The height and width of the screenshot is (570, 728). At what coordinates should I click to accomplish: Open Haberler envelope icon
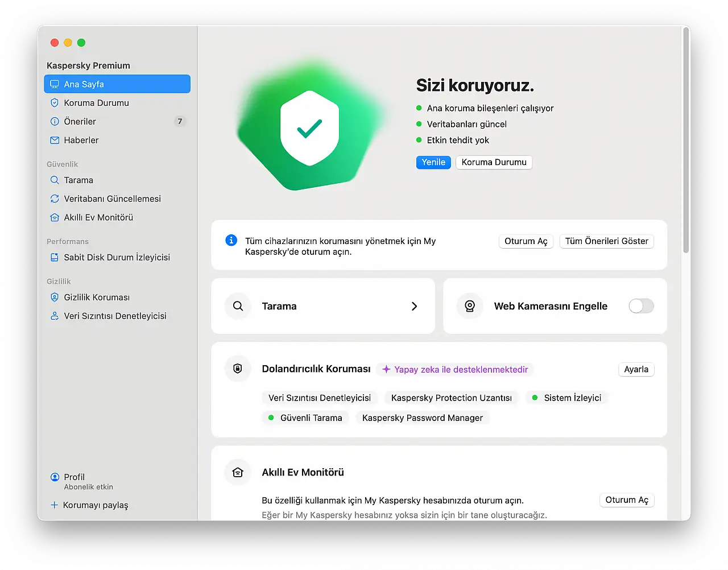click(55, 141)
